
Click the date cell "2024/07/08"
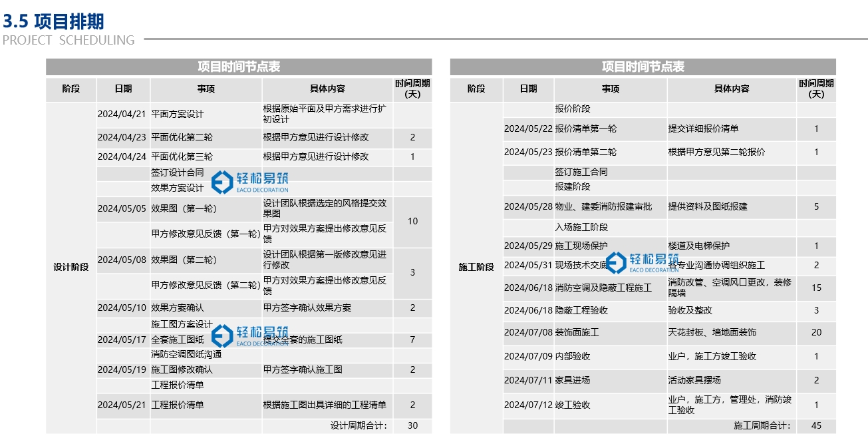[528, 333]
